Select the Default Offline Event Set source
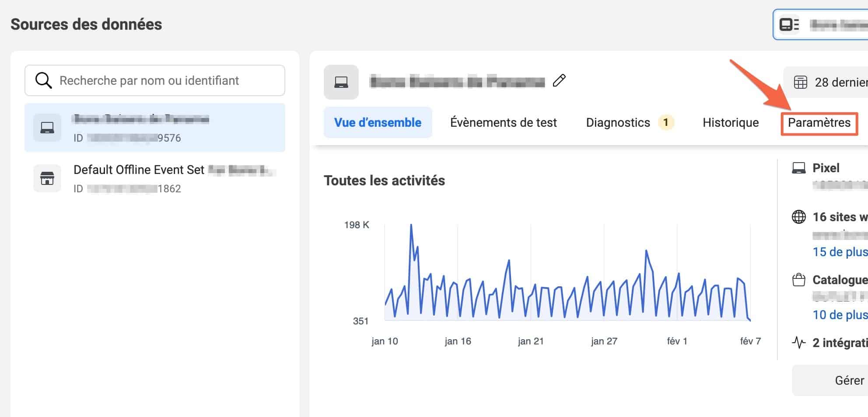 pos(155,178)
